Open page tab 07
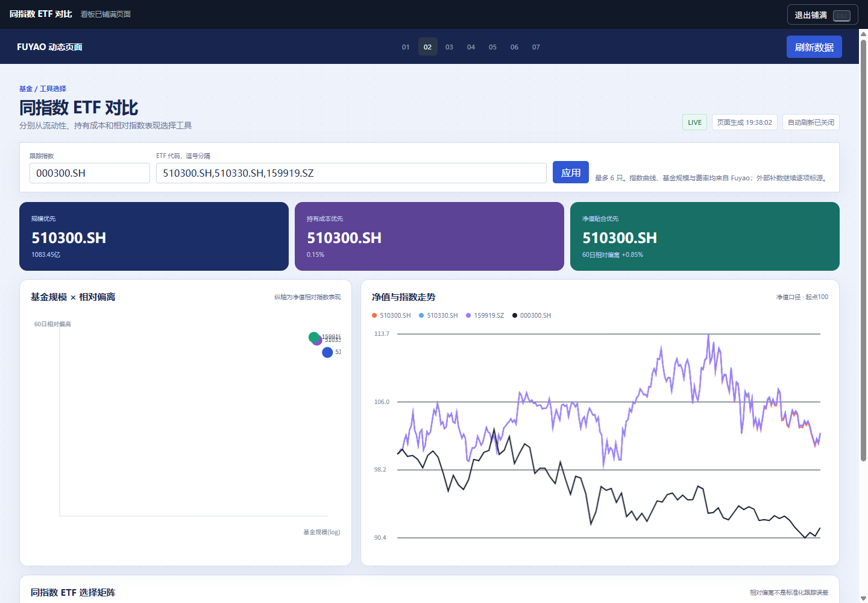868x603 pixels. 536,47
